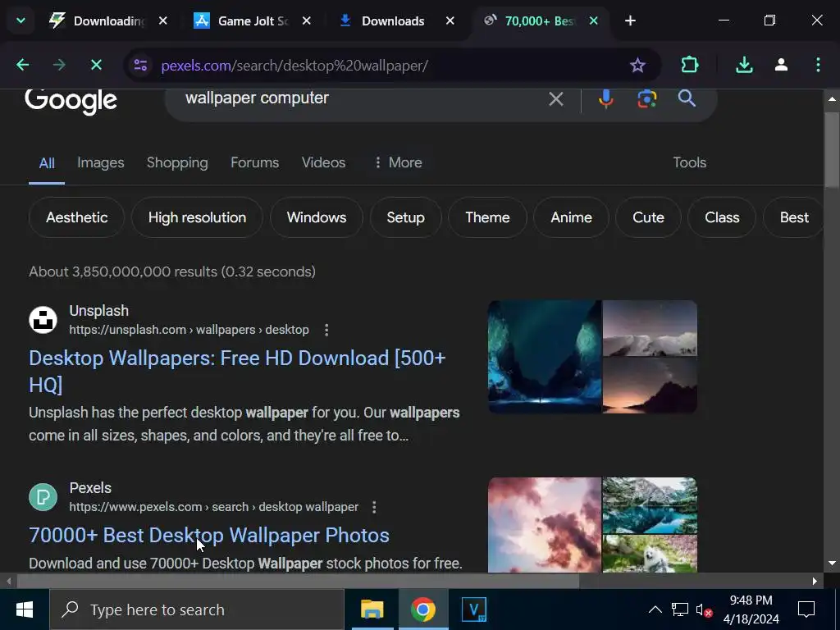The height and width of the screenshot is (630, 840).
Task: Open Unsplash result options three-dot menu
Action: pyautogui.click(x=326, y=330)
